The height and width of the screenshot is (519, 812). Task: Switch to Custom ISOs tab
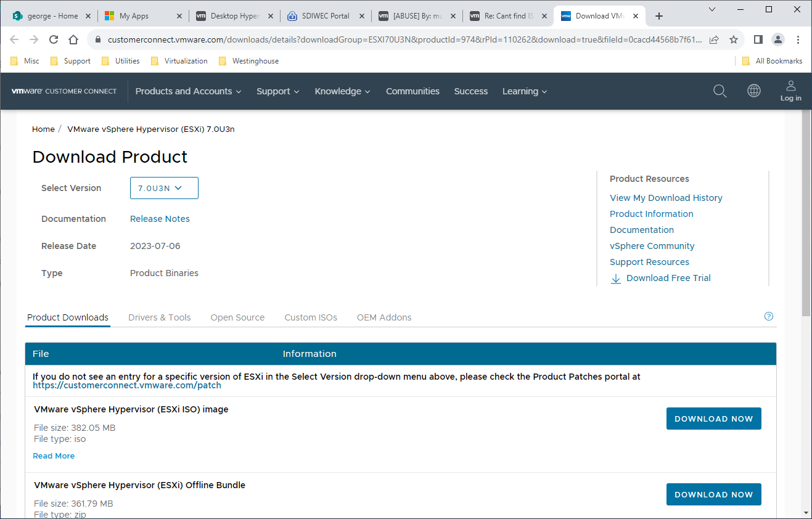tap(311, 317)
